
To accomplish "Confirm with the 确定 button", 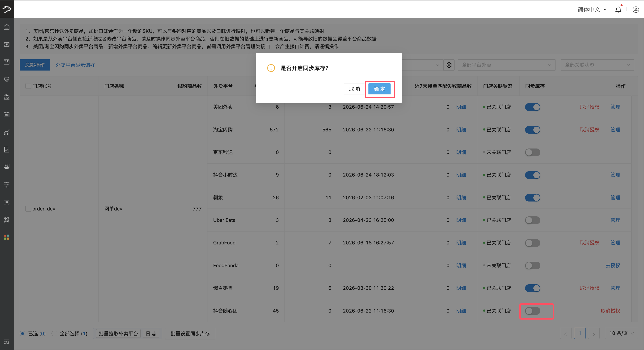I will pyautogui.click(x=379, y=89).
